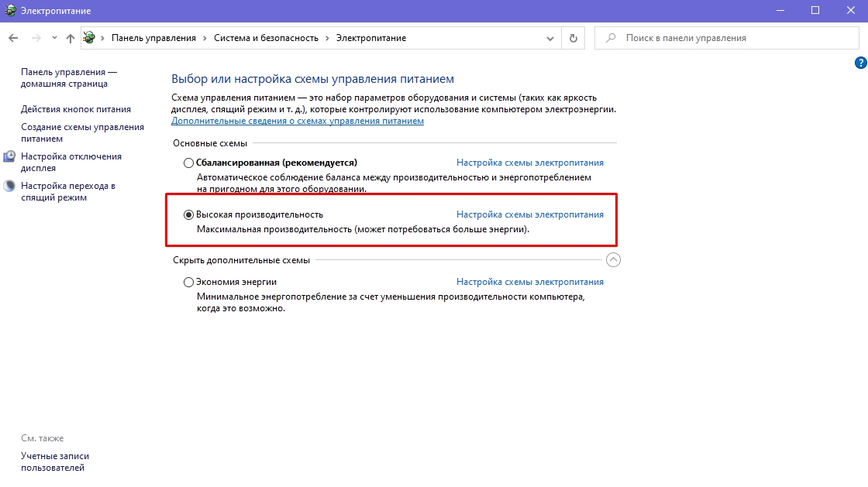Click the display-off settings clock icon
The width and height of the screenshot is (868, 487).
click(9, 157)
